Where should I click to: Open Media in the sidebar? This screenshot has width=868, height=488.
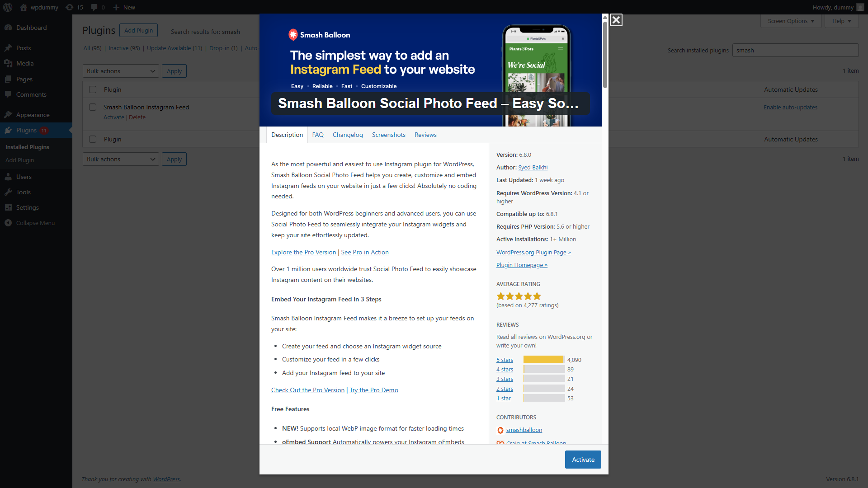25,63
